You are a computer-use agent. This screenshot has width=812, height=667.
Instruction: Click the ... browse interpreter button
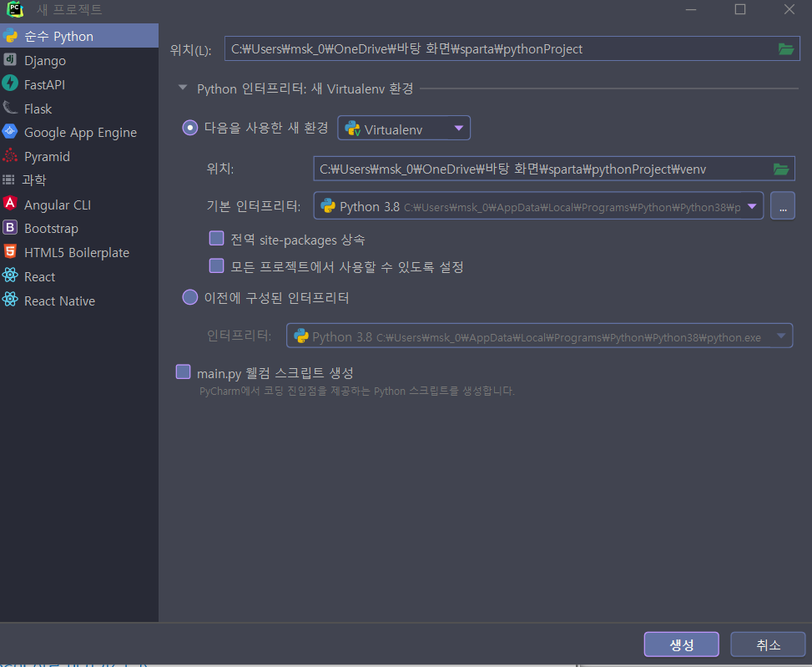pos(783,205)
